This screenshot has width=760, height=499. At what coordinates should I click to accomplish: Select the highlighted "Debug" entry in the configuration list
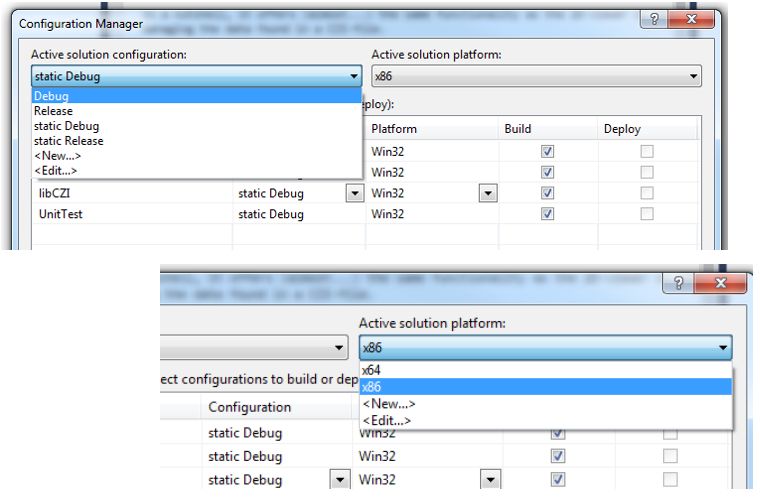(197, 96)
